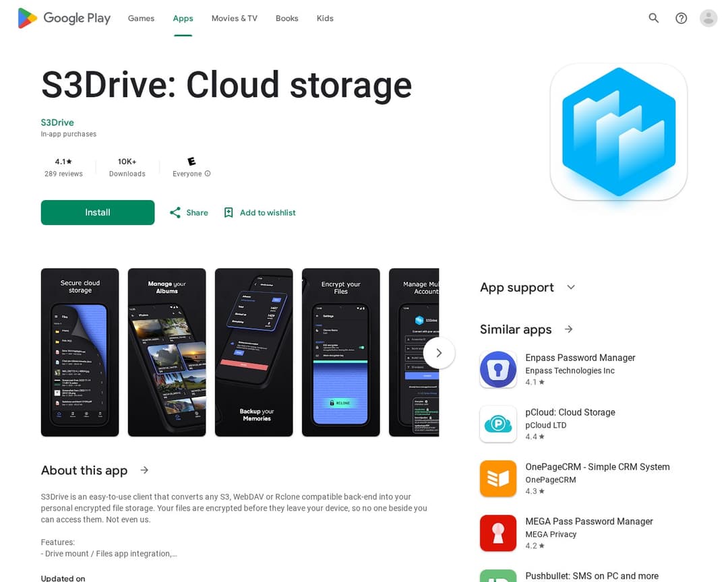The width and height of the screenshot is (728, 582).
Task: Open the Kids tab
Action: click(x=325, y=18)
